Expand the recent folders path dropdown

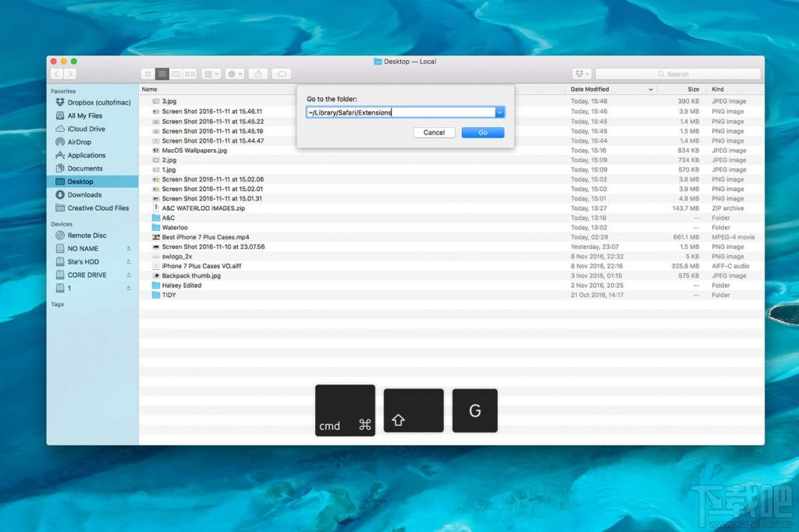coord(499,112)
